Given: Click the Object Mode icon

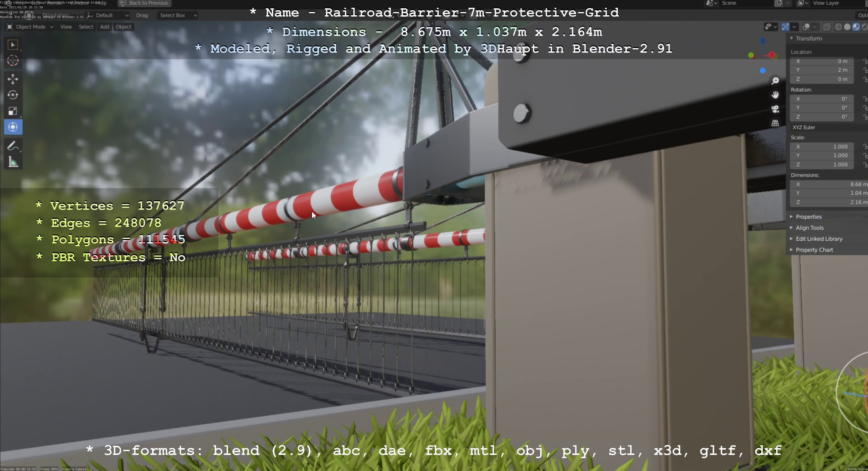Looking at the screenshot, I should (9, 27).
